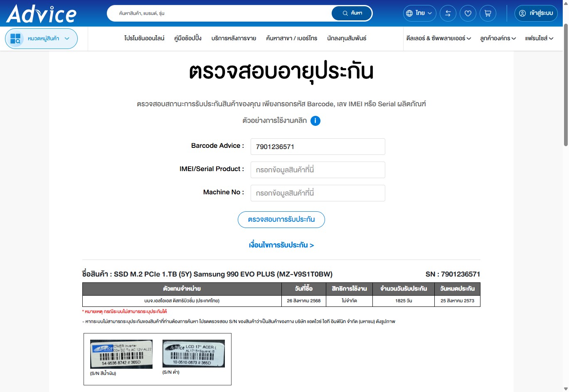Click the Machine No input field
This screenshot has width=569, height=392.
[318, 193]
